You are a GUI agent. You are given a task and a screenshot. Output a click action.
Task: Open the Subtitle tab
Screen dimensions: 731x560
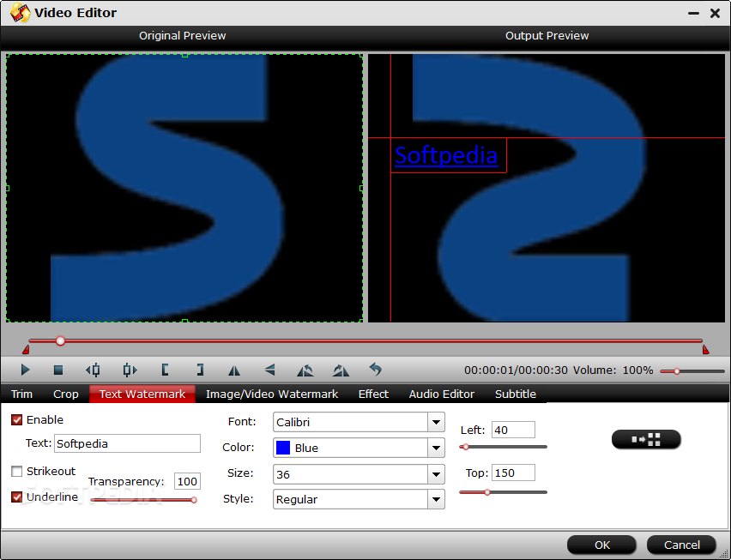pyautogui.click(x=515, y=394)
